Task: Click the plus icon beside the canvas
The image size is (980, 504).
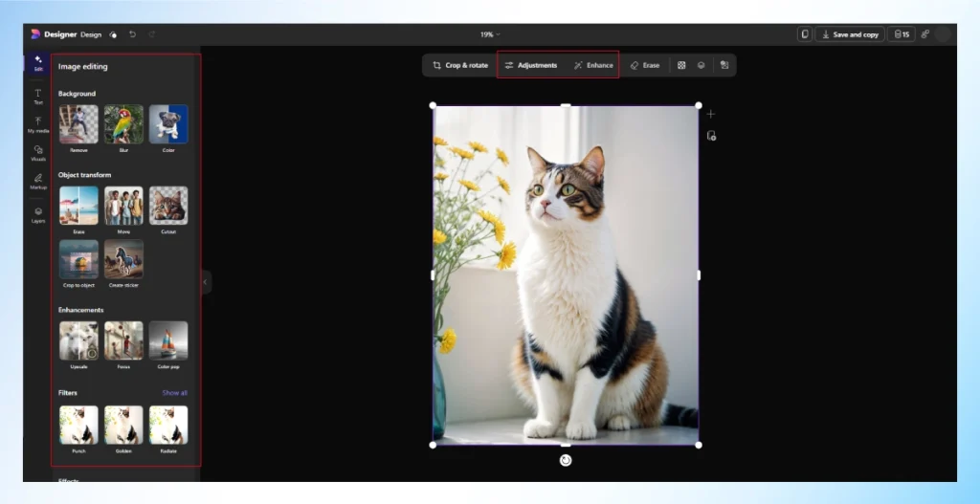Action: (x=711, y=114)
